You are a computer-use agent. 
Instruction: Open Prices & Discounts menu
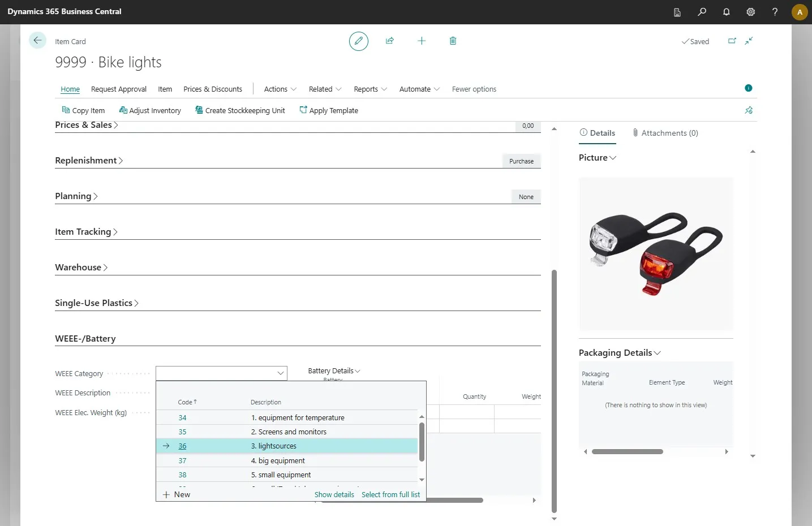click(213, 89)
